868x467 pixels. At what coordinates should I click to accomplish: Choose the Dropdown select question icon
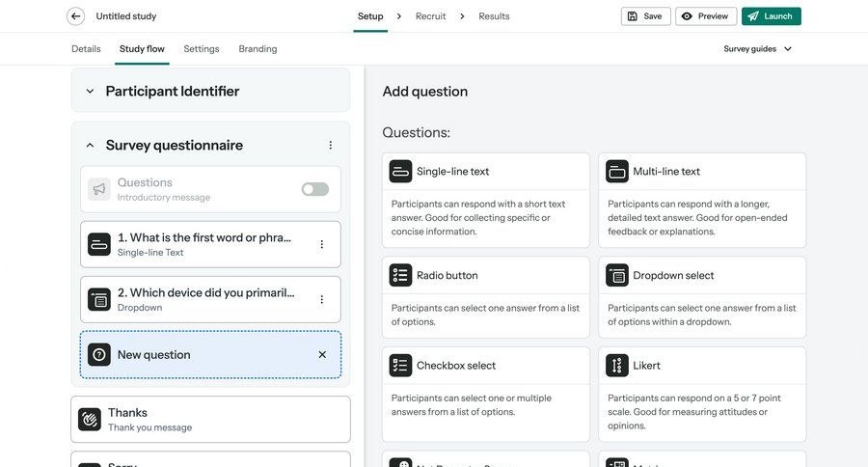coord(617,275)
